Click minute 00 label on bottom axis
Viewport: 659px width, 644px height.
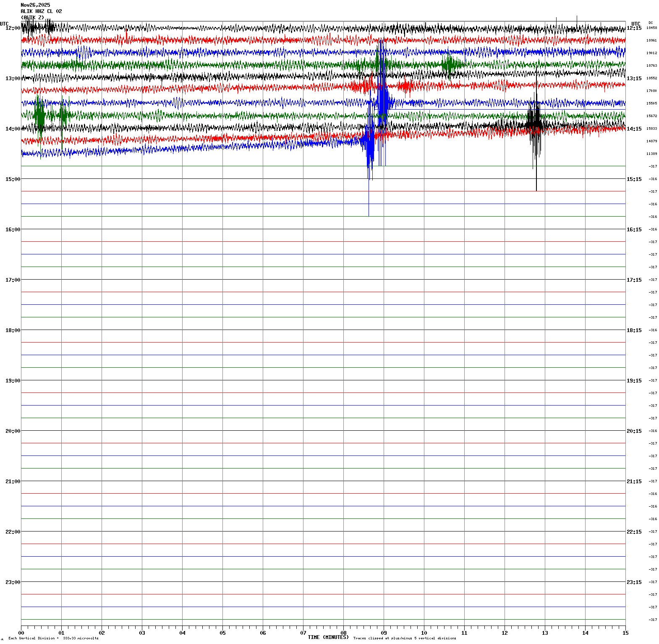[21, 633]
